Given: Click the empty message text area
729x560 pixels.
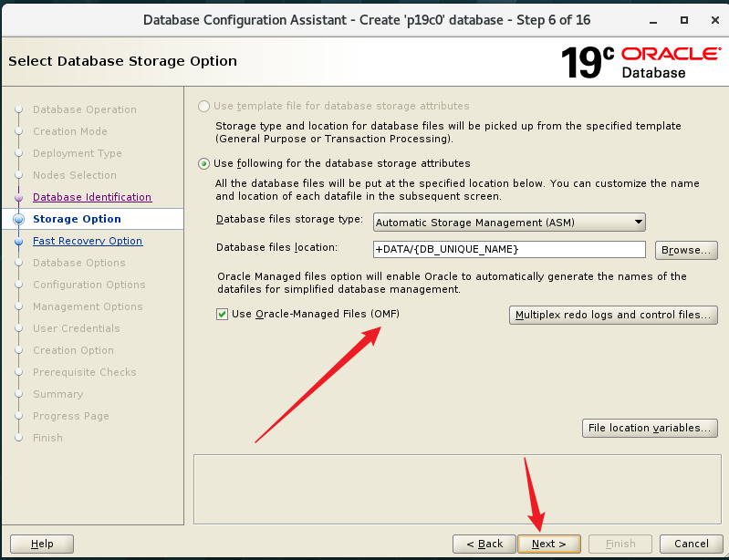Looking at the screenshot, I should [x=457, y=490].
